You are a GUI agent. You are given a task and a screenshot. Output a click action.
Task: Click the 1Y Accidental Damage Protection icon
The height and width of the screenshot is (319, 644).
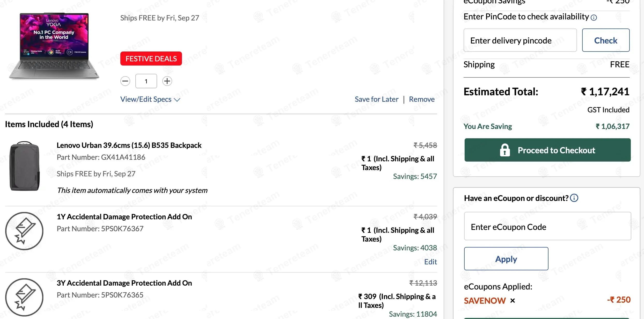tap(24, 231)
